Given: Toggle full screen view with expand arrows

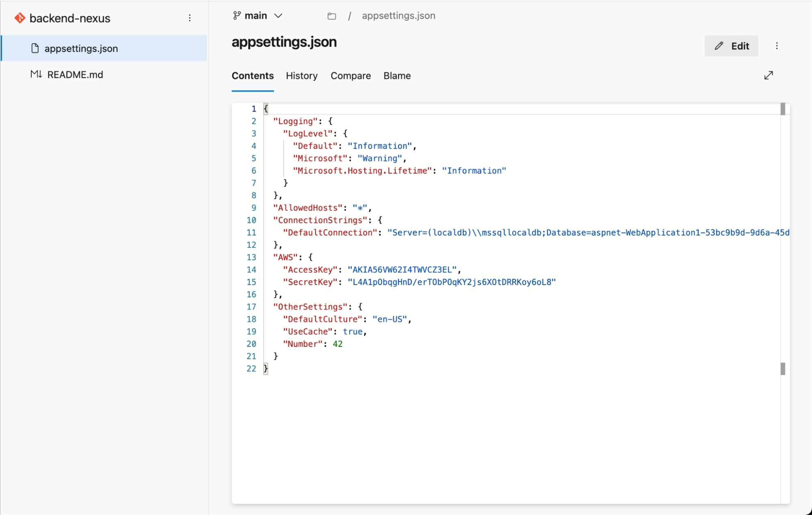Looking at the screenshot, I should 769,76.
